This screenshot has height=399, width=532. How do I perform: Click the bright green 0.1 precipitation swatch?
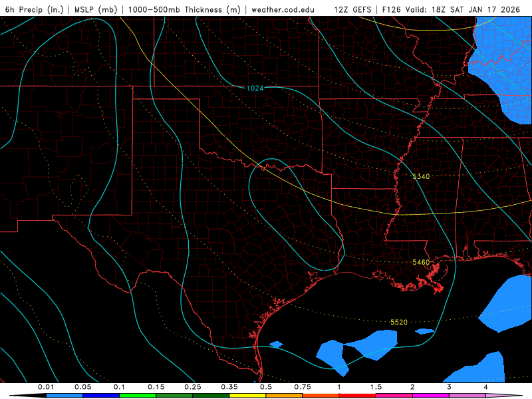(138, 396)
